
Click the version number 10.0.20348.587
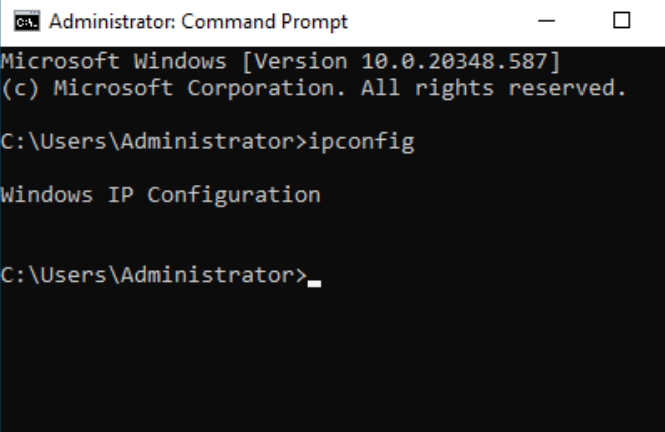[456, 61]
